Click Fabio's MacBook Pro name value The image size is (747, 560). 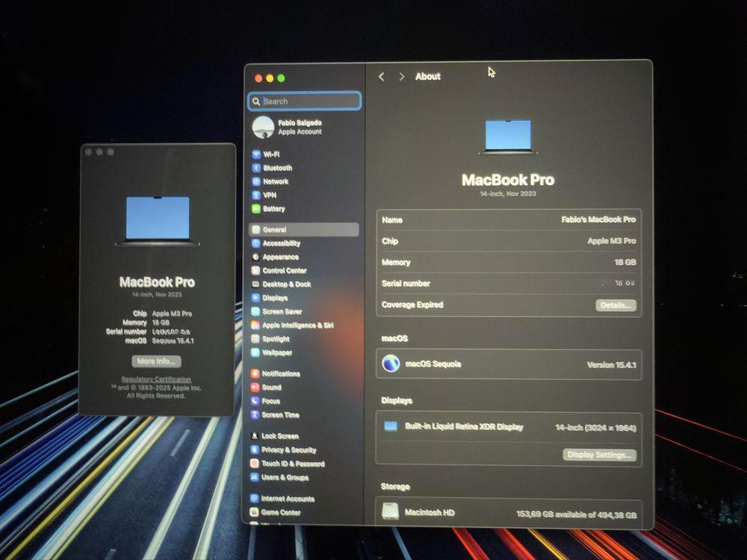[x=598, y=220]
